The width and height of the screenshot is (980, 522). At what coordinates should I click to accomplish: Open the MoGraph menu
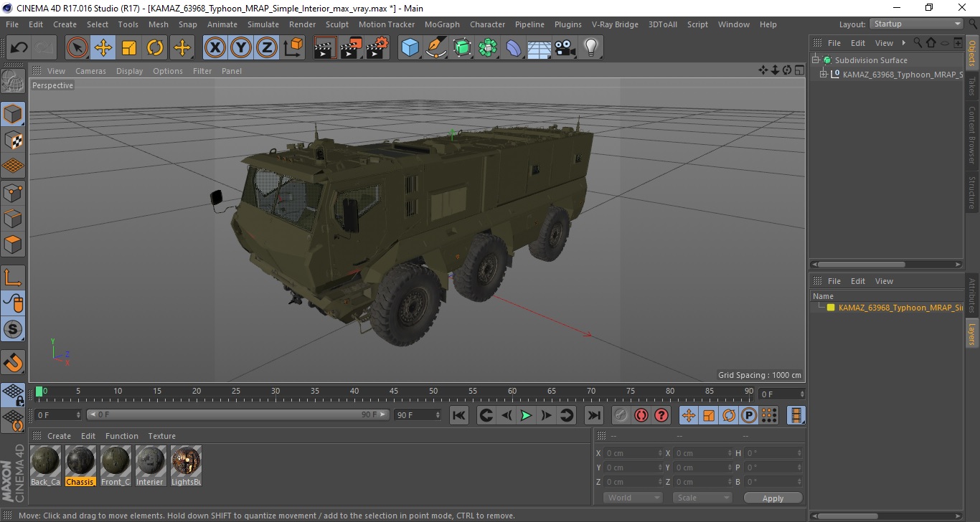[442, 24]
